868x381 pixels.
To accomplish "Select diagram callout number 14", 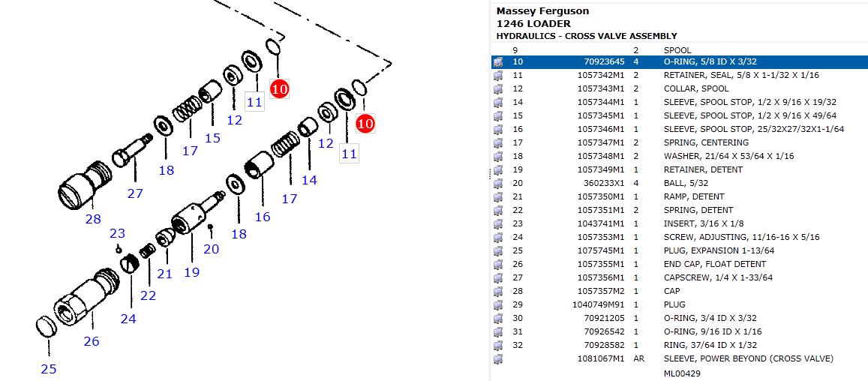I will pyautogui.click(x=309, y=179).
